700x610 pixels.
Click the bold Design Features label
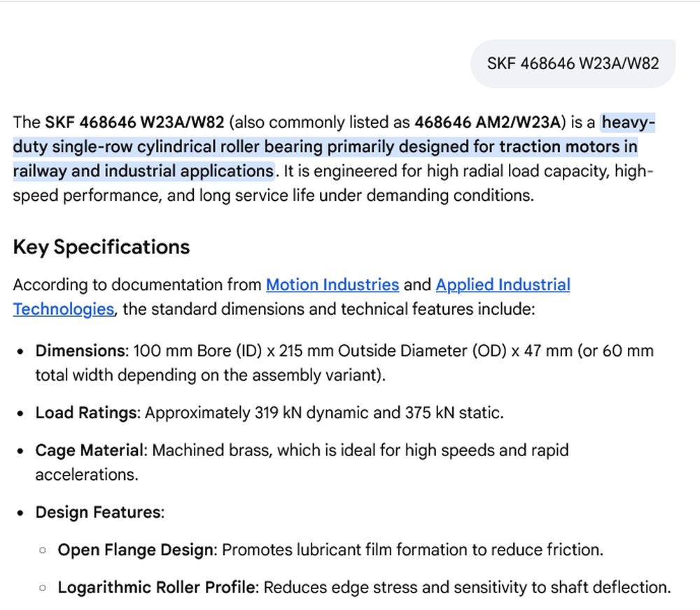coord(98,512)
